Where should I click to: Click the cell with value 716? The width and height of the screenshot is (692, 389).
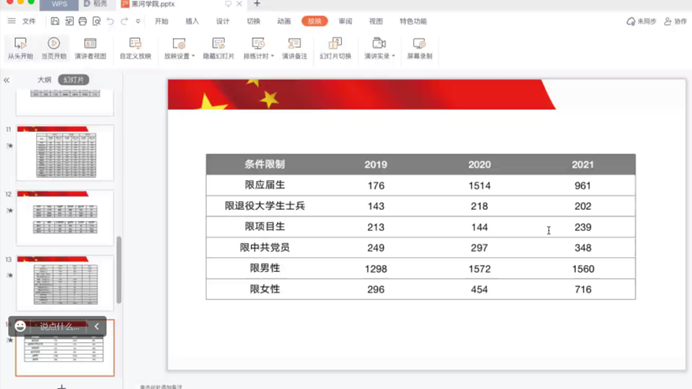(x=583, y=289)
